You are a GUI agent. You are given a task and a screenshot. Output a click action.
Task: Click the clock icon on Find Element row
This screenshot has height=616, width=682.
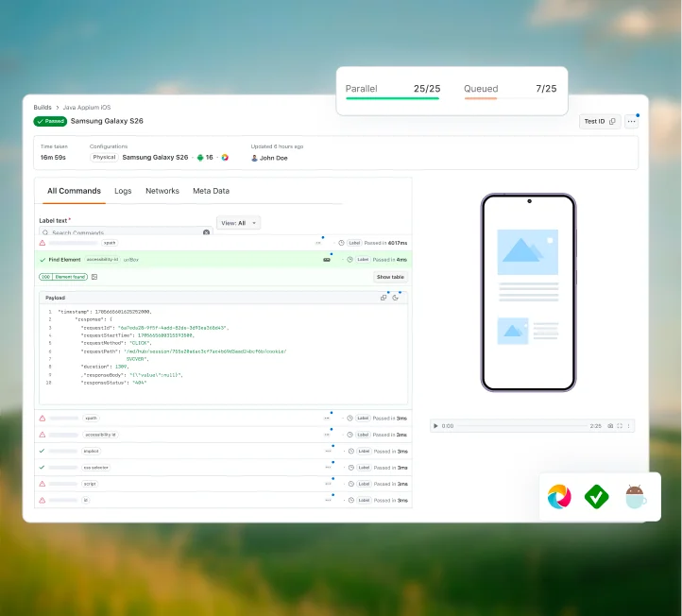350,260
